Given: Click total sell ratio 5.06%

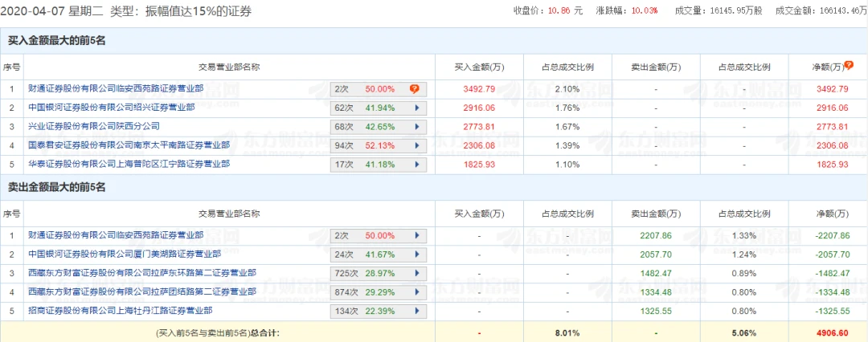Looking at the screenshot, I should coord(744,332).
